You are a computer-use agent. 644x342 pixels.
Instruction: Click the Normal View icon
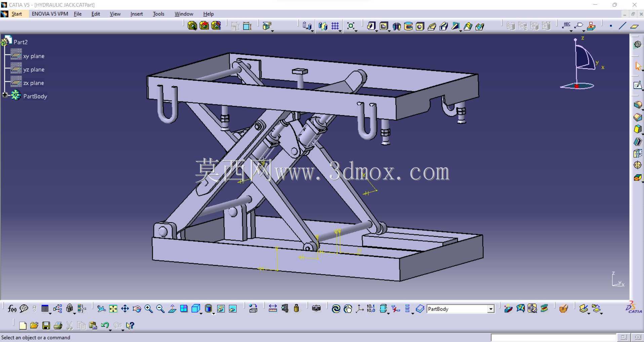click(x=172, y=308)
